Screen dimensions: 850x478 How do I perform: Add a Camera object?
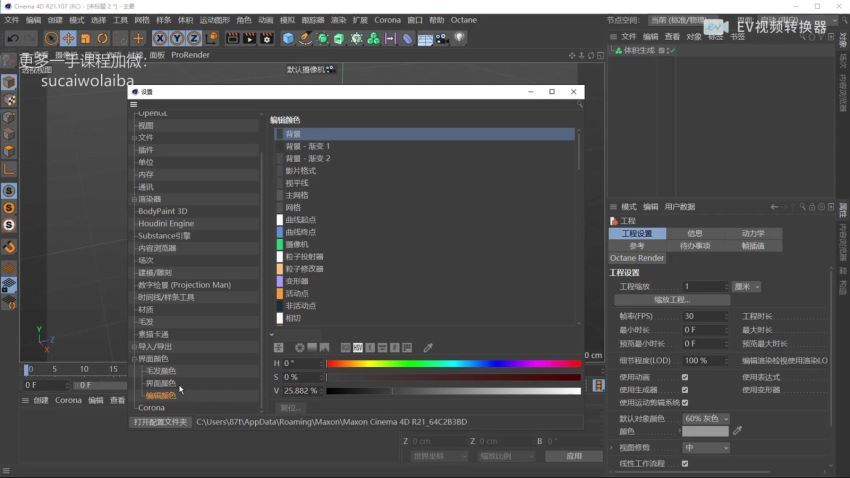pyautogui.click(x=442, y=38)
